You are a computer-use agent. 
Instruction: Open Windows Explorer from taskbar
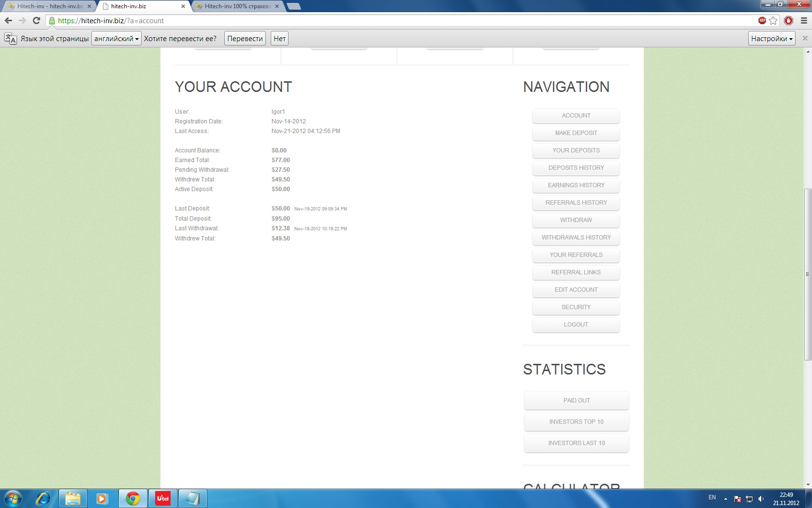[x=73, y=498]
